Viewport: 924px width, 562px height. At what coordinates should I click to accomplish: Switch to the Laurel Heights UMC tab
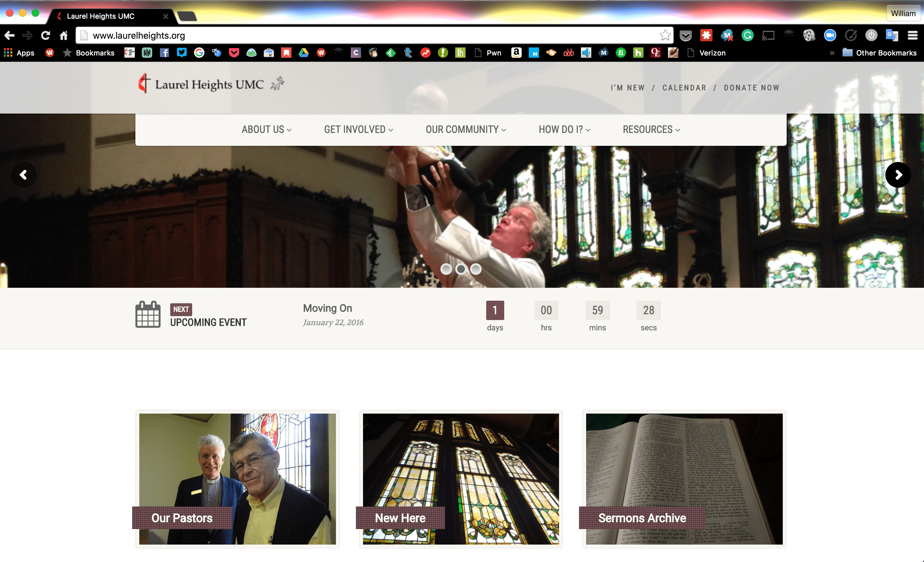point(101,16)
